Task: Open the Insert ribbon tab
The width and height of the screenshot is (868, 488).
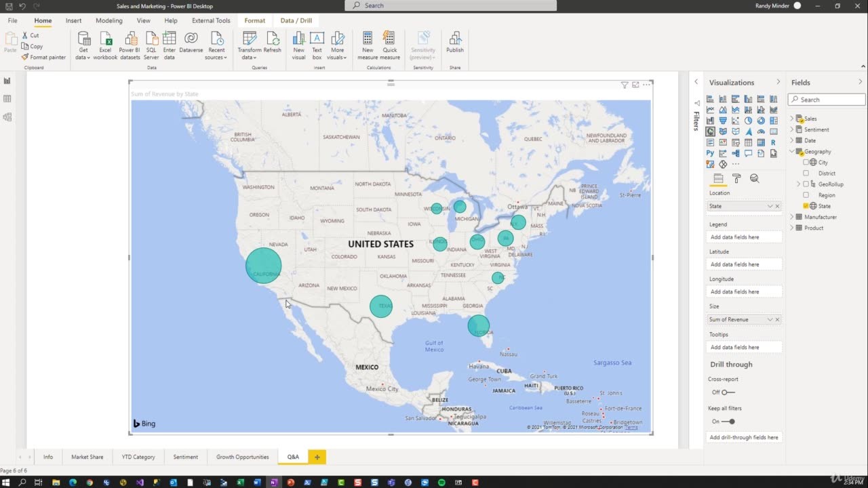Action: pyautogui.click(x=73, y=20)
